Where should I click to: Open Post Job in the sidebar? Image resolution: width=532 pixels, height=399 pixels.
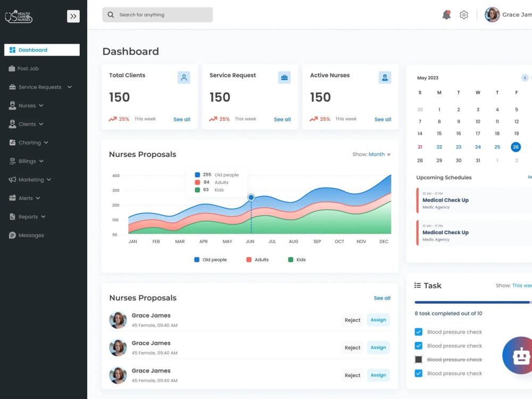(24, 69)
